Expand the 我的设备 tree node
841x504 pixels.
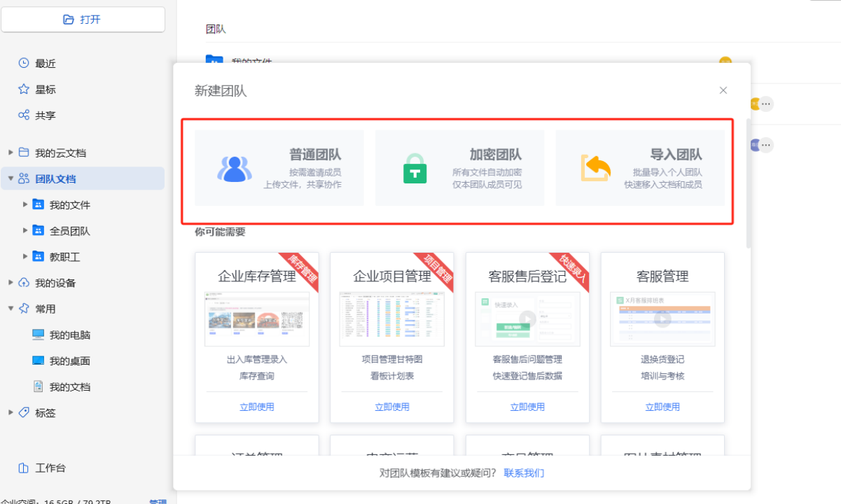coord(11,283)
